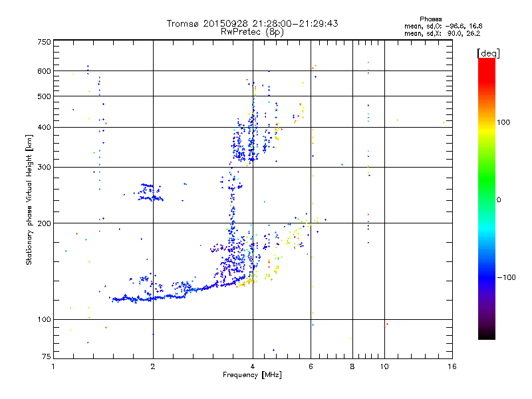The image size is (532, 399).
Task: Click the plot title "Tromsø 20150928 21:28:00-21:29:43"
Action: [x=252, y=23]
